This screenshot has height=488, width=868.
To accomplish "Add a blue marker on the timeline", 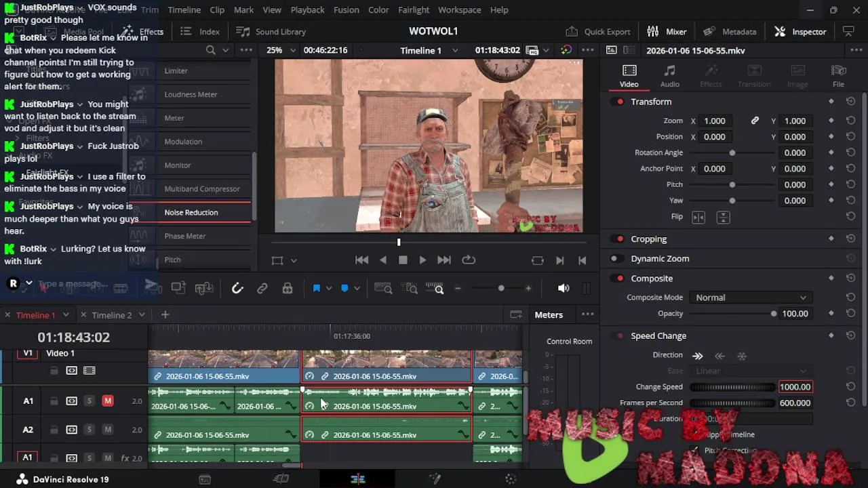I will click(344, 289).
